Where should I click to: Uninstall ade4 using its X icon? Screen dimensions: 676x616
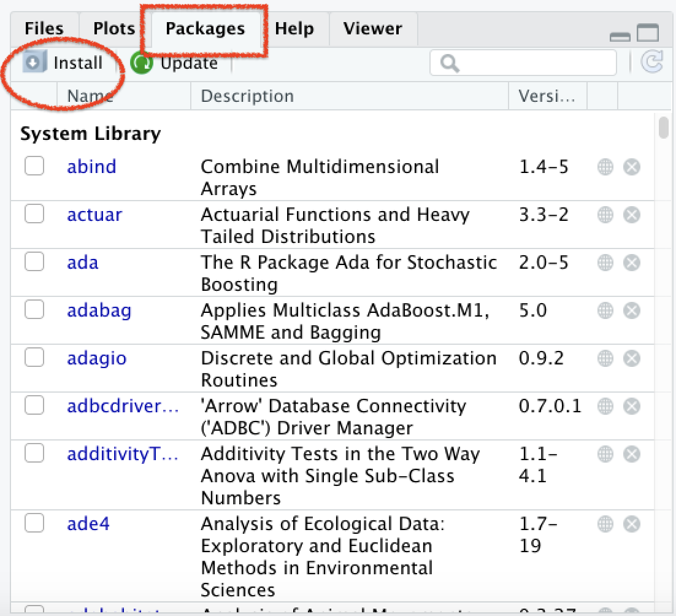pos(632,524)
